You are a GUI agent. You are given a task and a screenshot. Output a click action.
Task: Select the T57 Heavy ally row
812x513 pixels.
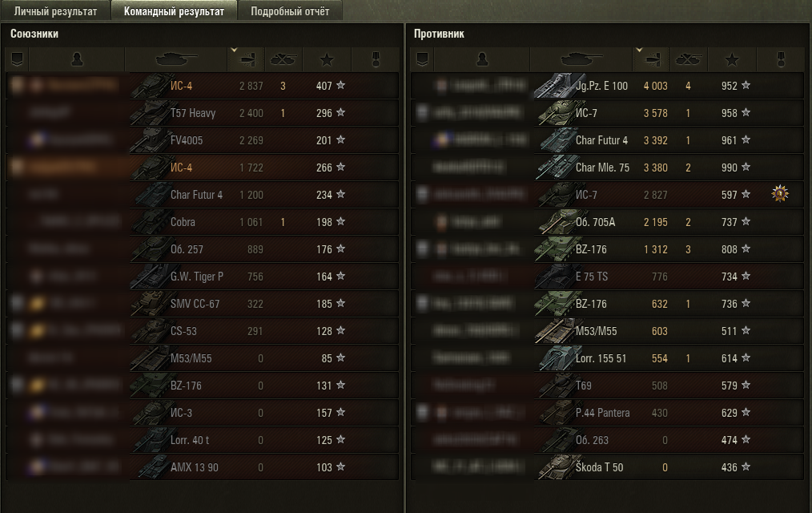[x=203, y=113]
